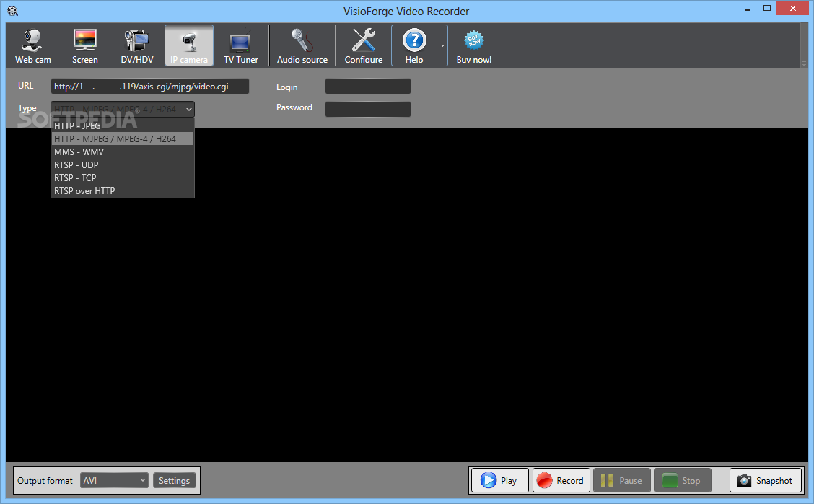Maximize the VisioForge Video Recorder window
Screen dimensions: 814x504
767,9
